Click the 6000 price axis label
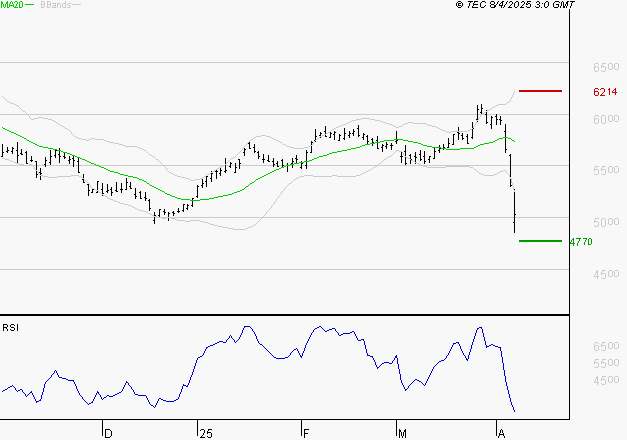The height and width of the screenshot is (440, 627). click(606, 119)
